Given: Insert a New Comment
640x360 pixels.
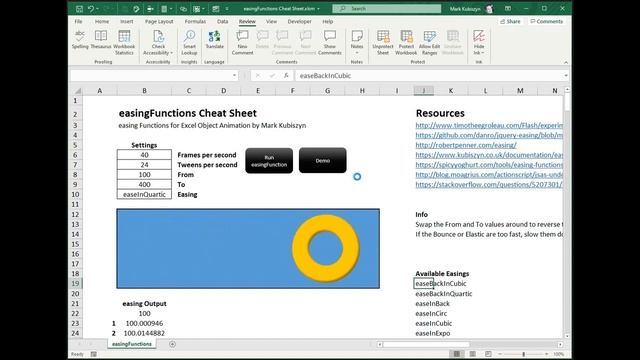Looking at the screenshot, I should pos(242,42).
